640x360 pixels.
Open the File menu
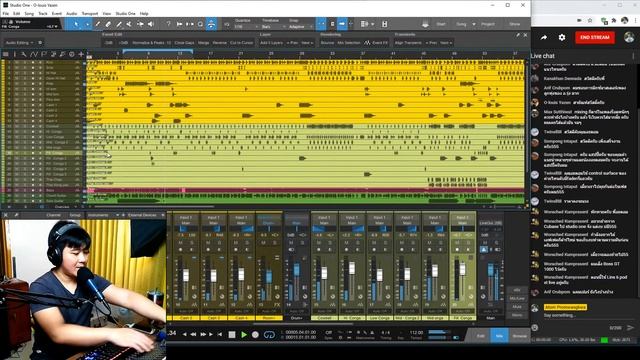tap(6, 13)
